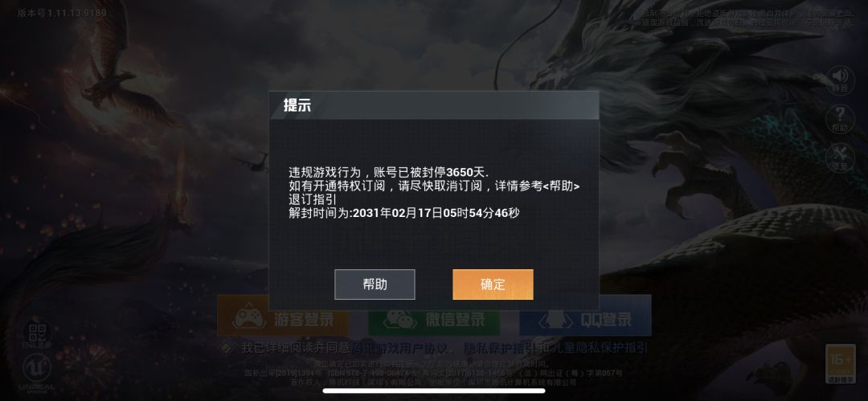Tap the Unreal Engine logo
Viewport: 868px width, 401px height.
(36, 372)
